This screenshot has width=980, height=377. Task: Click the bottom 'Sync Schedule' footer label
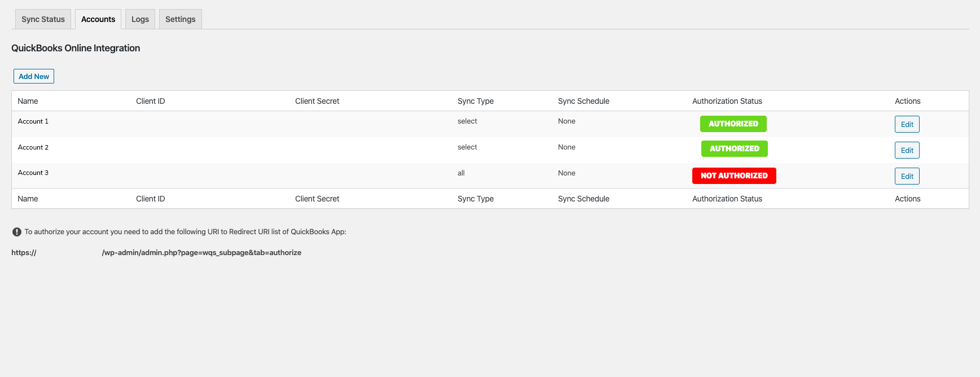pyautogui.click(x=583, y=199)
